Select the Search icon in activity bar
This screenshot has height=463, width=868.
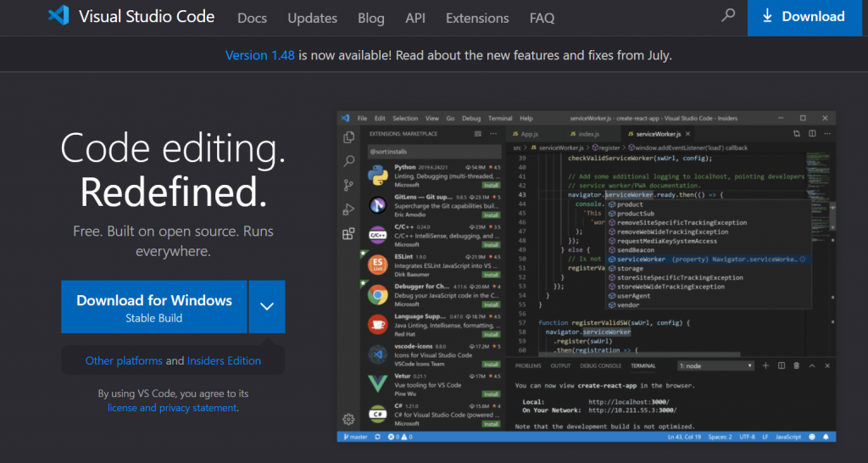click(348, 161)
